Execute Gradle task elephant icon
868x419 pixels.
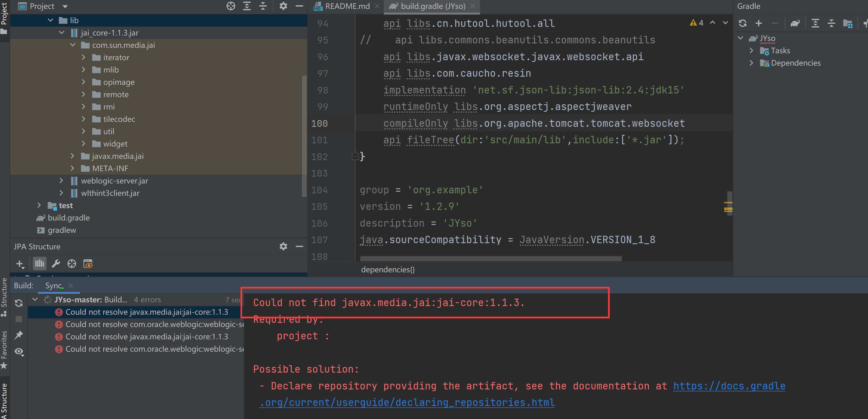pos(795,23)
